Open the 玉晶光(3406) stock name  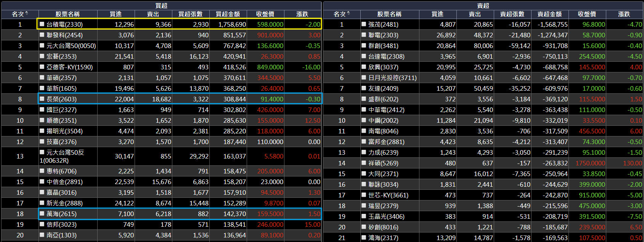coord(386,216)
